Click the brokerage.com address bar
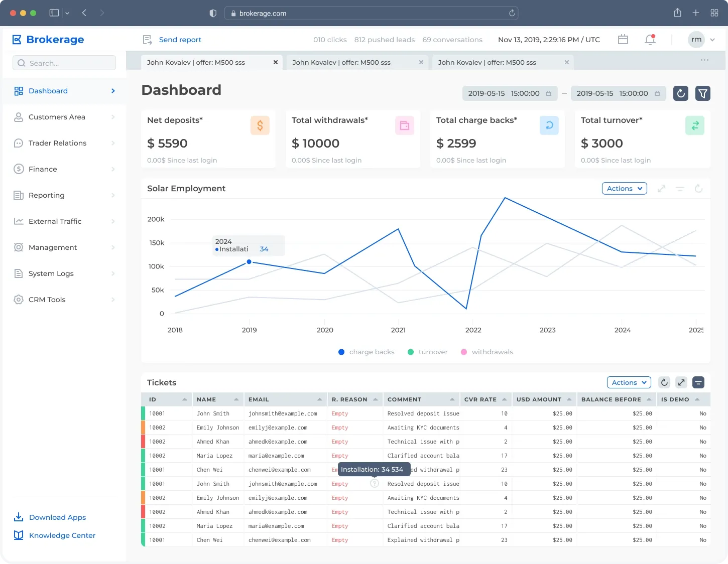 (371, 13)
